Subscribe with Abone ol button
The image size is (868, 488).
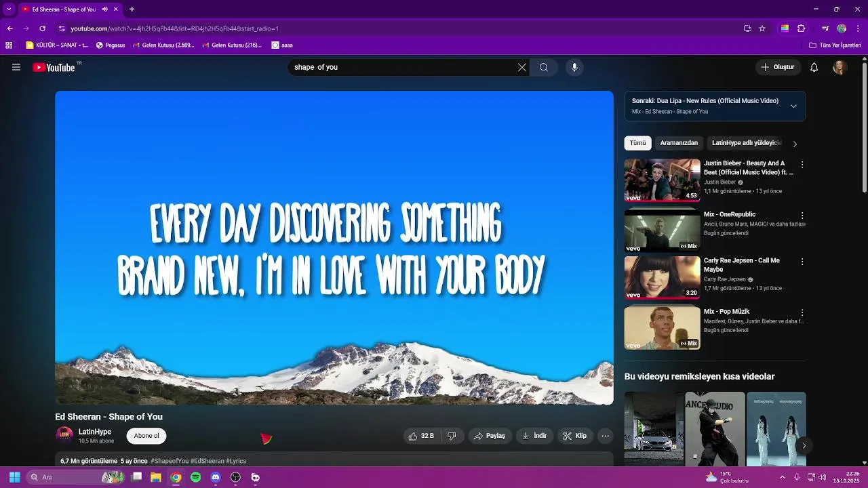tap(146, 436)
